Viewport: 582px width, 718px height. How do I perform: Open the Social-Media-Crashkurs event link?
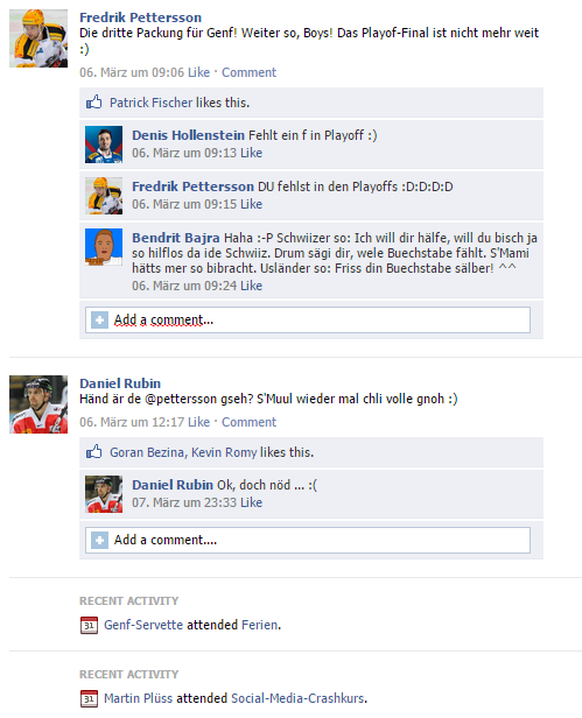(x=298, y=698)
